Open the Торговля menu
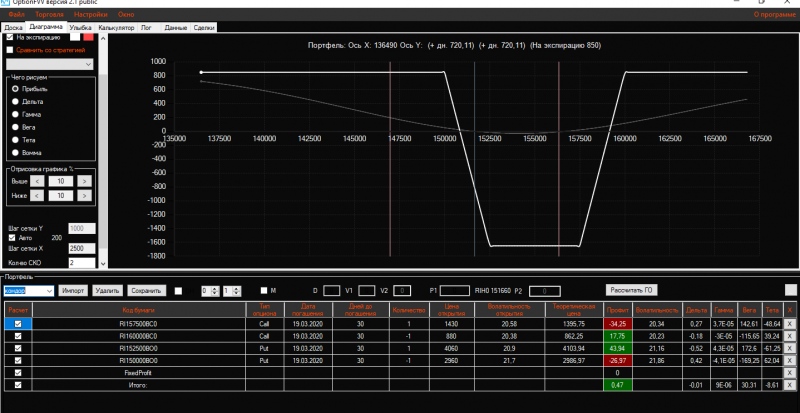The height and width of the screenshot is (413, 800). [48, 15]
